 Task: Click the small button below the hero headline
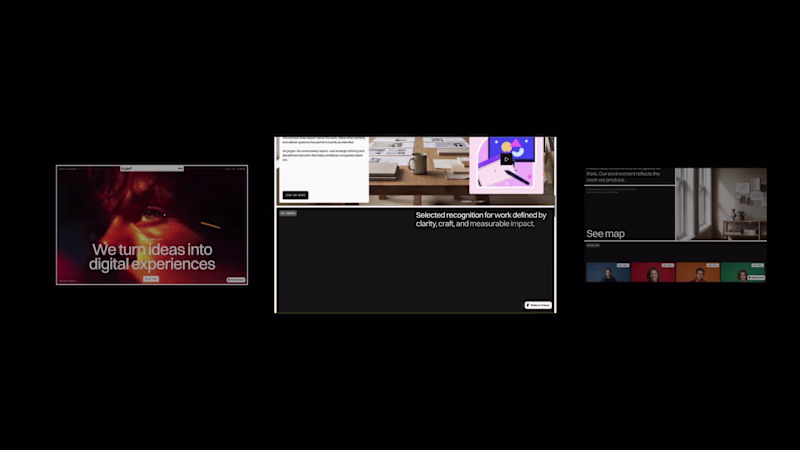click(x=151, y=279)
